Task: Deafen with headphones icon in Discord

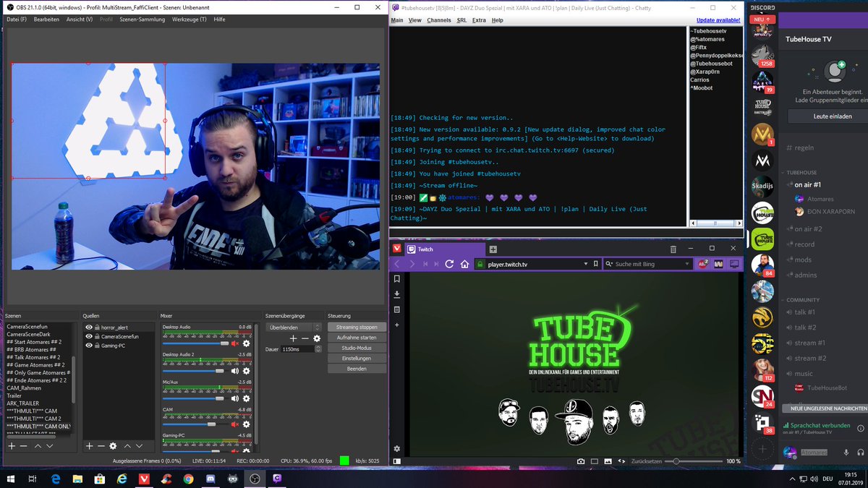Action: coord(860,452)
